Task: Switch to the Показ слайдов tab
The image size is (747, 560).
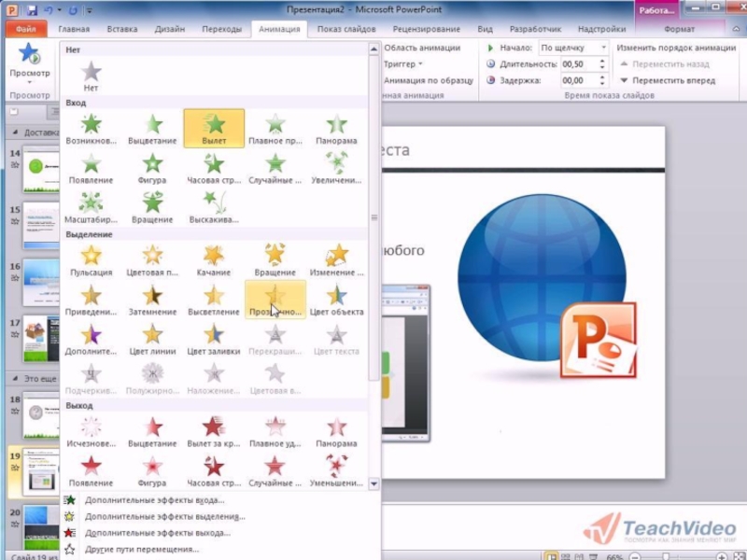Action: pyautogui.click(x=346, y=29)
